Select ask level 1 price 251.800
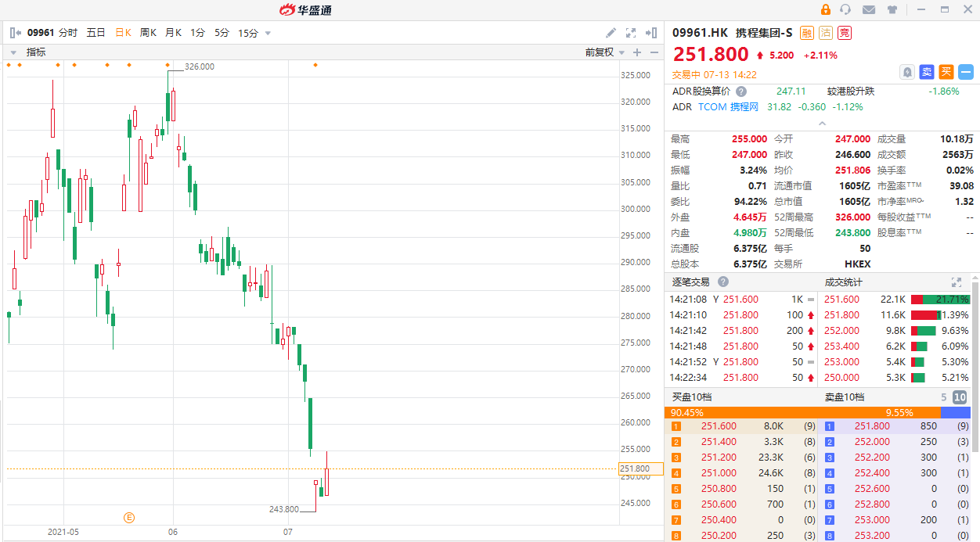 (872, 426)
